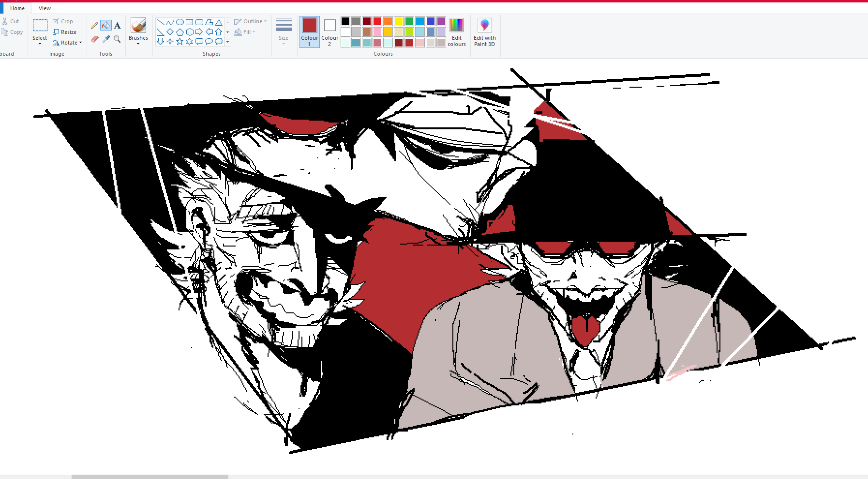868x479 pixels.
Task: Click the Brushes tool icon
Action: (x=138, y=26)
